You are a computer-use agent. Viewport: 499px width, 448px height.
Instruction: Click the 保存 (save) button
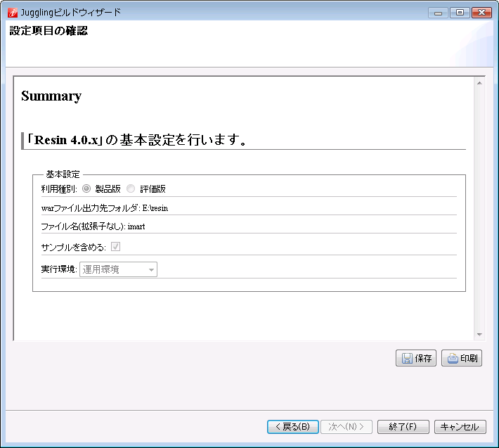[x=416, y=358]
